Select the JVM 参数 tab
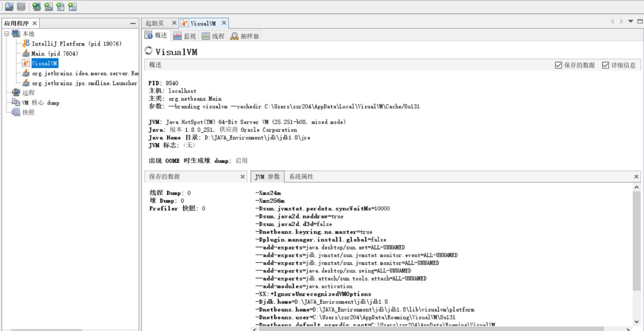This screenshot has width=644, height=331. tap(267, 177)
